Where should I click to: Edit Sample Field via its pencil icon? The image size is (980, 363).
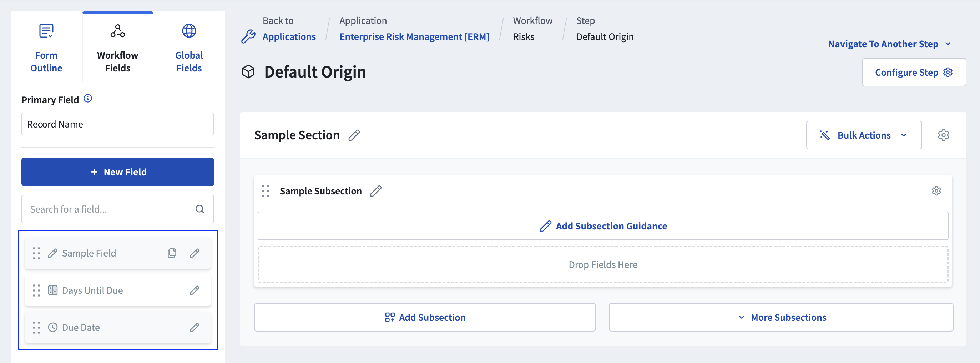point(195,253)
